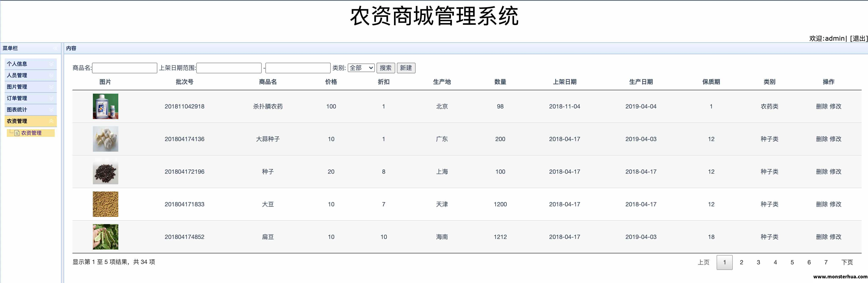The image size is (868, 283).
Task: Click the 生产地 column header
Action: 442,82
